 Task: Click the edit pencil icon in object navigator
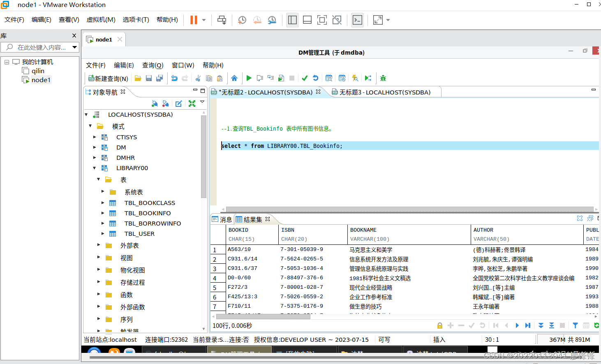[178, 104]
